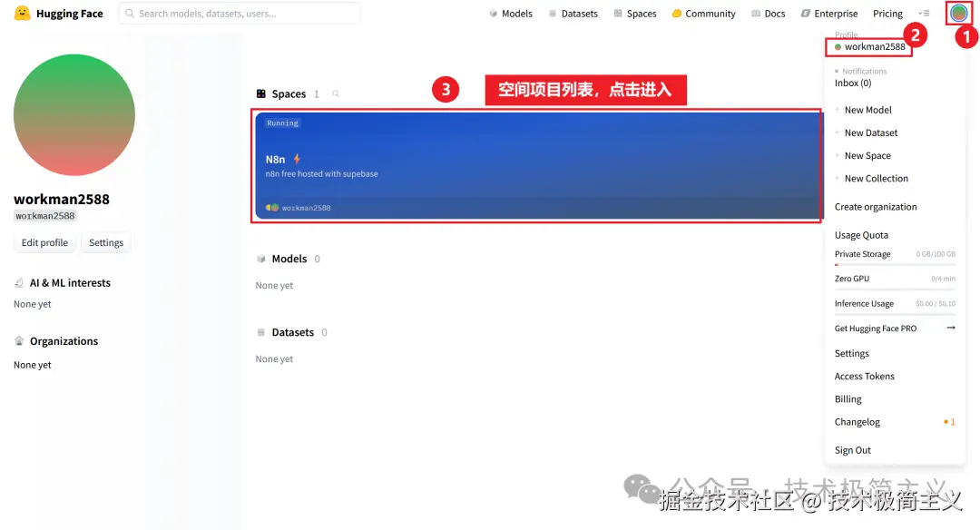980x530 pixels.
Task: Click the Docs book icon in navbar
Action: pyautogui.click(x=756, y=13)
